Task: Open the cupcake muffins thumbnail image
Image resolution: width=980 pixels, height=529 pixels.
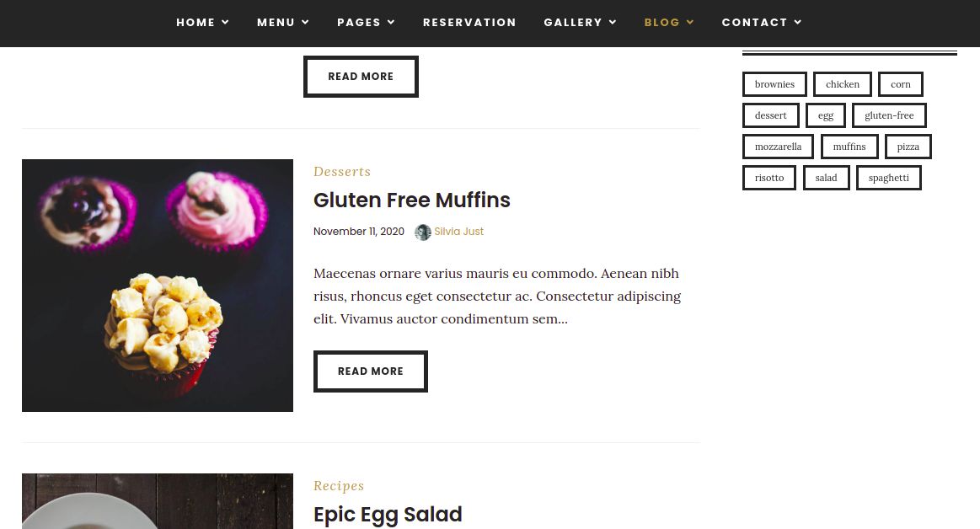Action: (x=158, y=286)
